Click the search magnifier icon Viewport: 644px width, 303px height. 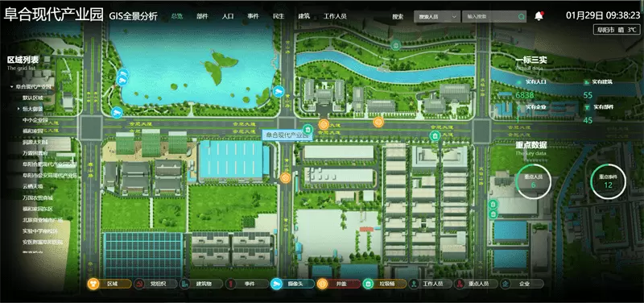click(522, 17)
